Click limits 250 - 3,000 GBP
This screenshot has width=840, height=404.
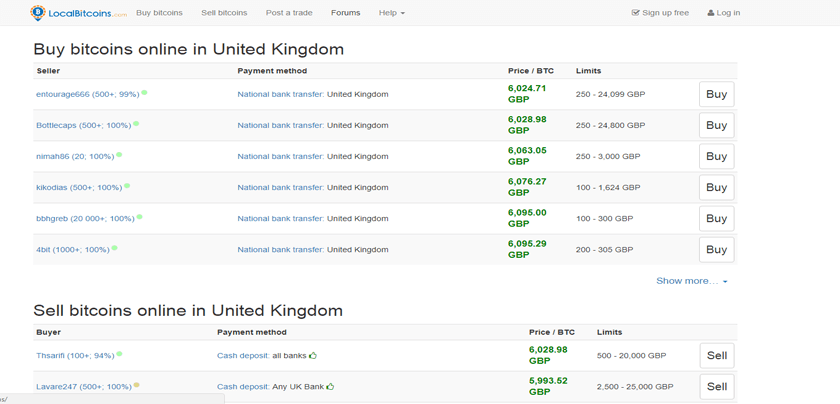pyautogui.click(x=608, y=156)
